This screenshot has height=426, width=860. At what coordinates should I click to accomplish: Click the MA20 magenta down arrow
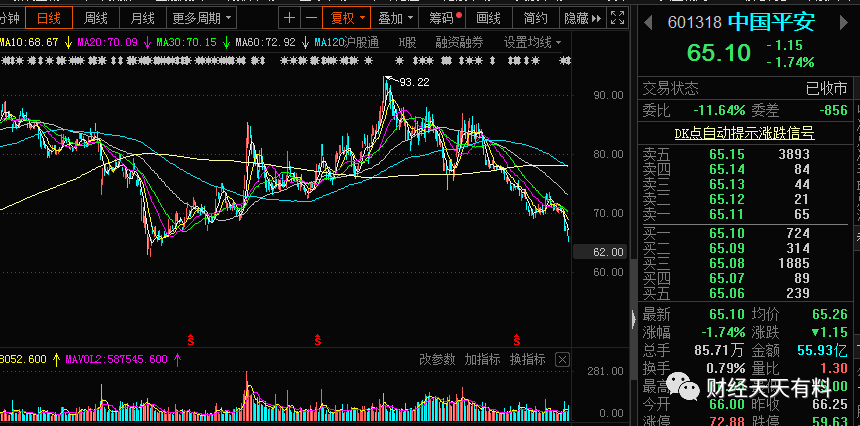147,42
